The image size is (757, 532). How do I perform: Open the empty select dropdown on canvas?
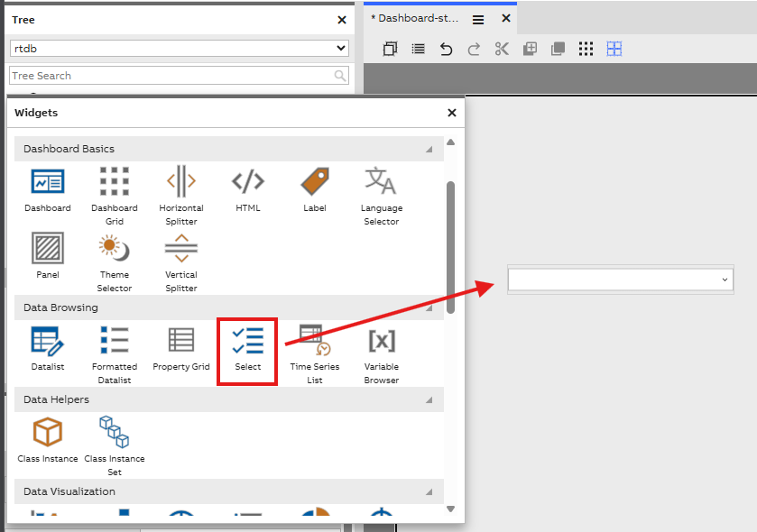point(621,280)
